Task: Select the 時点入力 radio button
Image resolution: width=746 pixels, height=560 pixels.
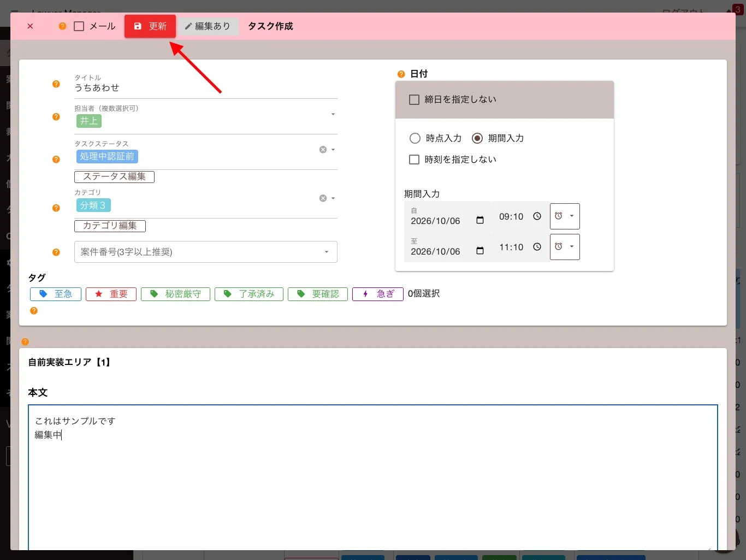Action: click(415, 139)
